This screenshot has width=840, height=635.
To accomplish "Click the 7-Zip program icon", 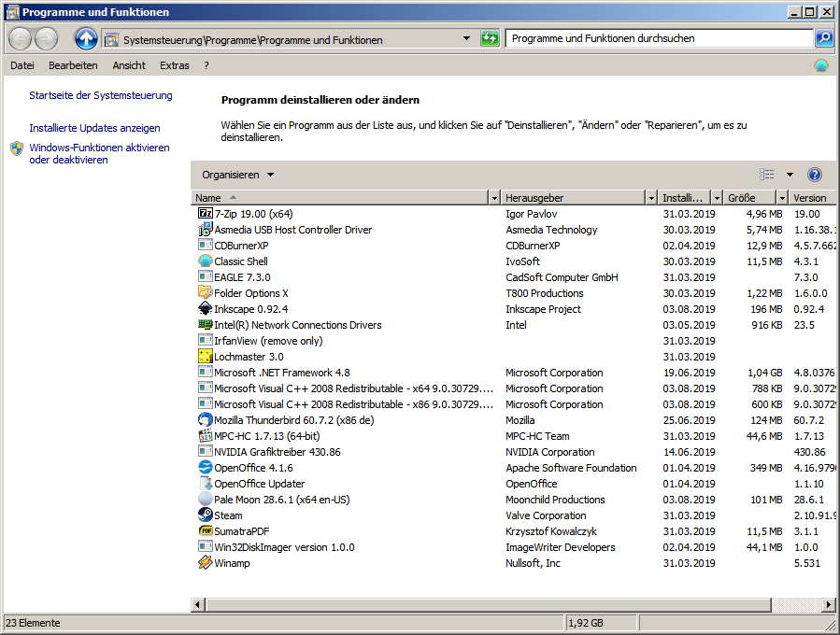I will (x=206, y=213).
